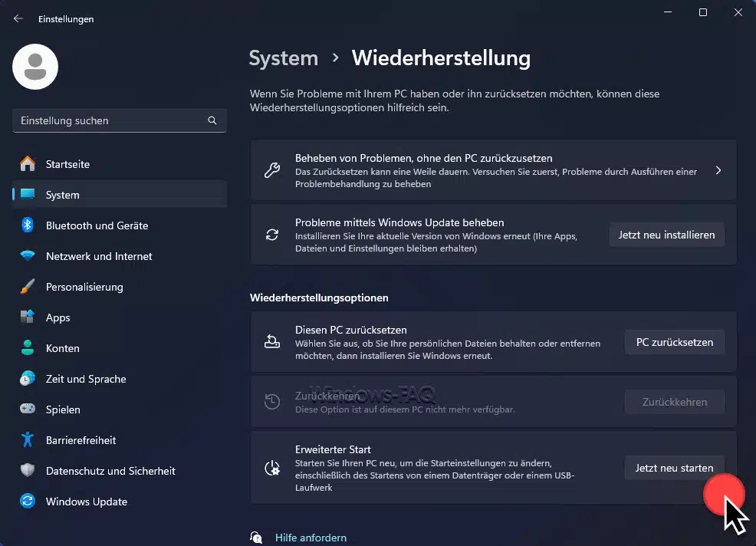Viewport: 756px width, 546px height.
Task: Click the Apps icon in sidebar
Action: (x=28, y=317)
